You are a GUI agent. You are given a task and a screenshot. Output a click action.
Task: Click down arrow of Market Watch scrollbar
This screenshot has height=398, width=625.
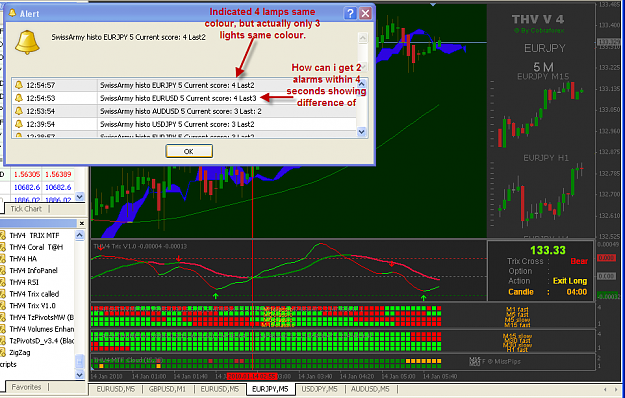(x=80, y=196)
